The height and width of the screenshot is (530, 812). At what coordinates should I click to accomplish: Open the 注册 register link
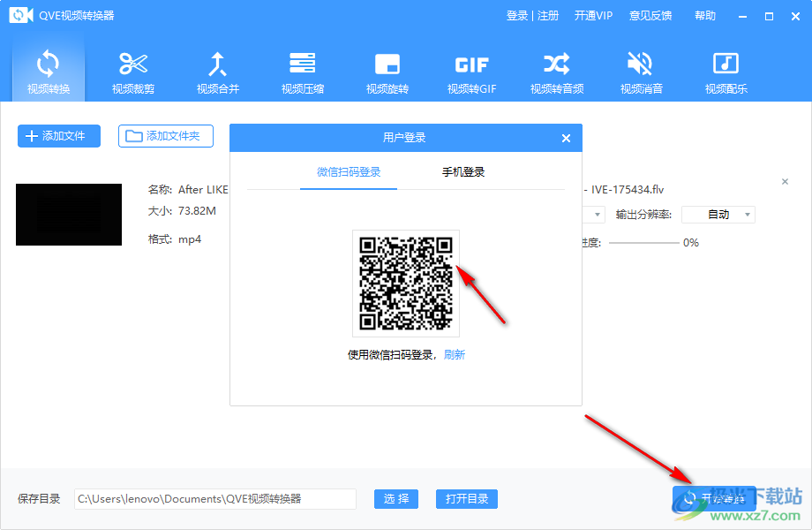548,16
